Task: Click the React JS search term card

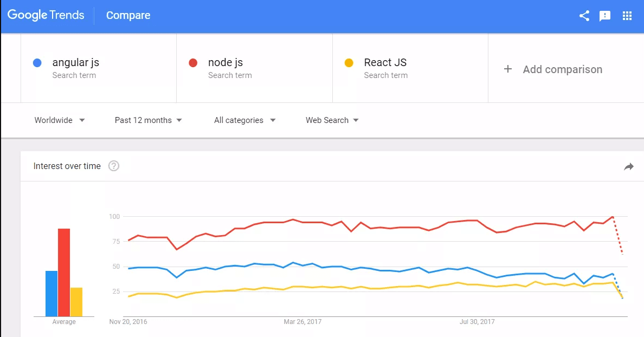Action: tap(410, 68)
